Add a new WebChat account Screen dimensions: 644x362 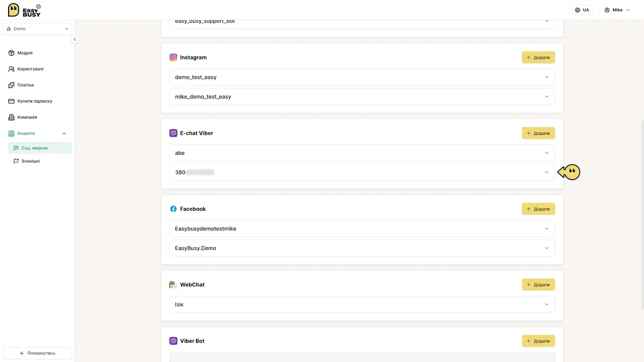click(538, 285)
